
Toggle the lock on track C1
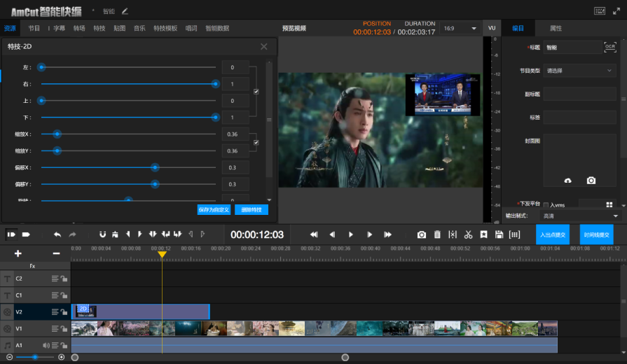pos(64,295)
